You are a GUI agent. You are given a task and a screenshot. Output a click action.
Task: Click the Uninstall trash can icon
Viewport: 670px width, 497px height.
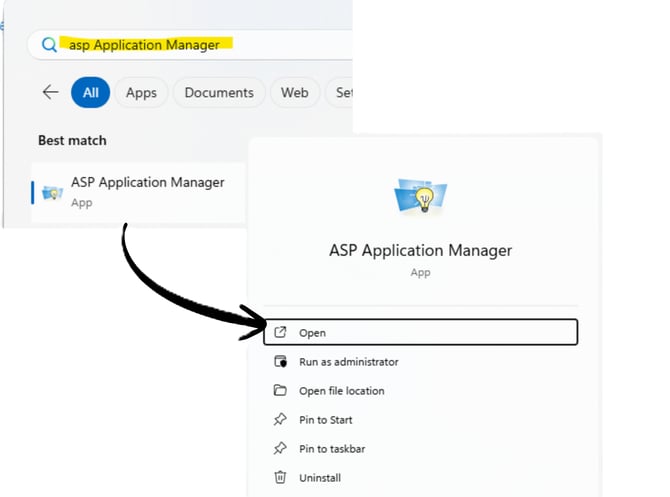280,478
